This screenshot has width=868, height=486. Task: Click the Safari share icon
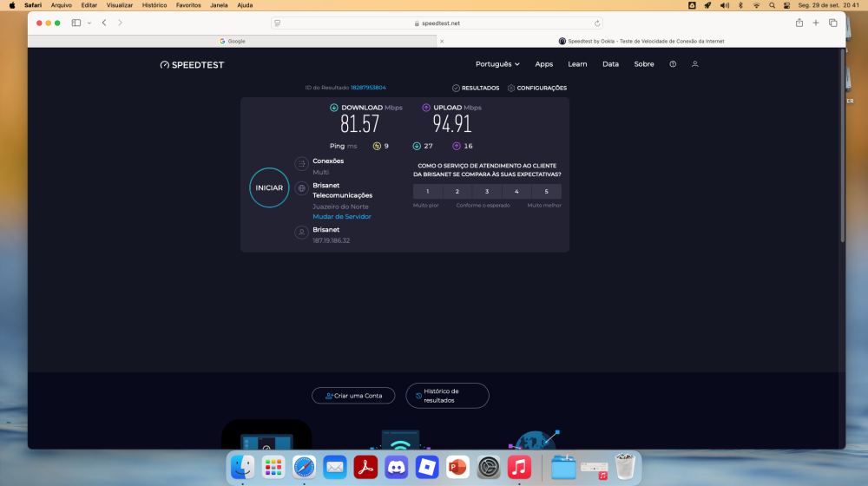coord(799,23)
